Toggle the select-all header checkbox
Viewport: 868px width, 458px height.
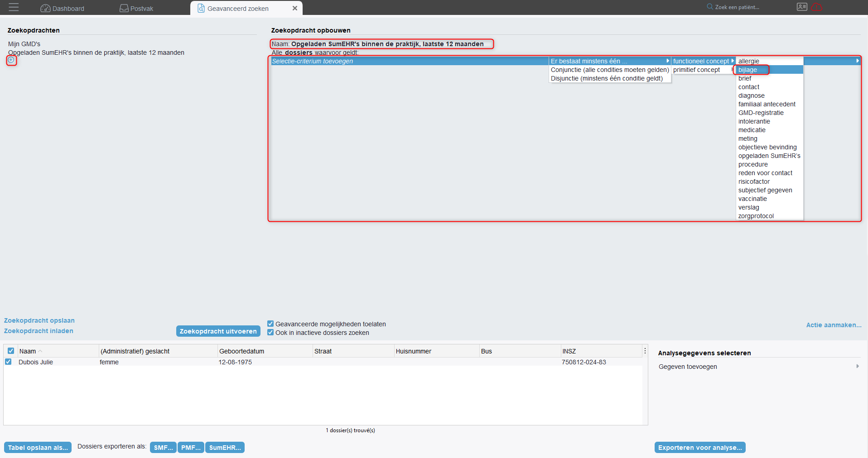11,351
